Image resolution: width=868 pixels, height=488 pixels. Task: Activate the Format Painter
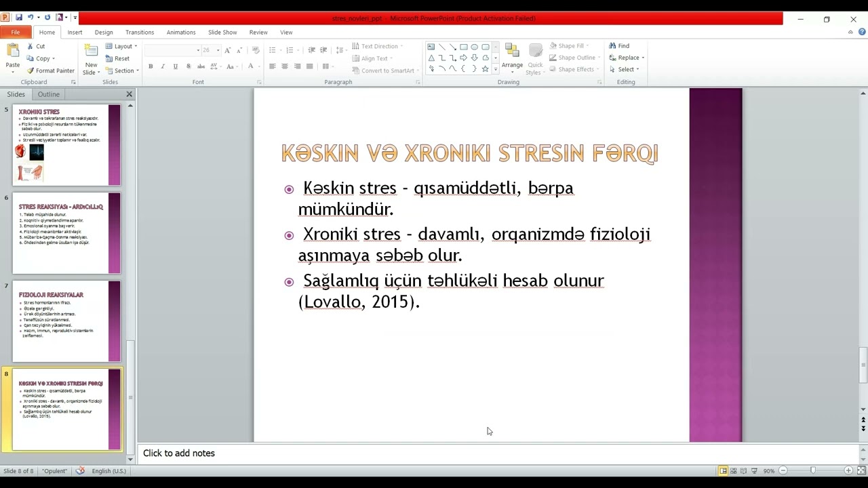pyautogui.click(x=50, y=70)
